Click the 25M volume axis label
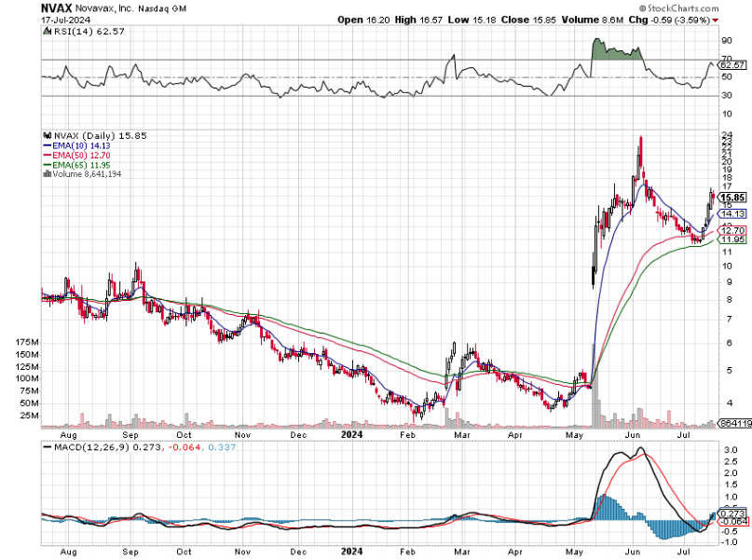 pos(30,416)
